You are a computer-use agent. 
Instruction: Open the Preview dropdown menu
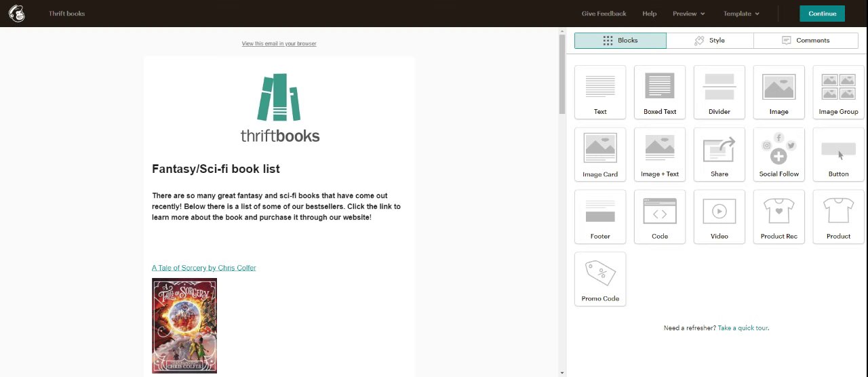(689, 14)
